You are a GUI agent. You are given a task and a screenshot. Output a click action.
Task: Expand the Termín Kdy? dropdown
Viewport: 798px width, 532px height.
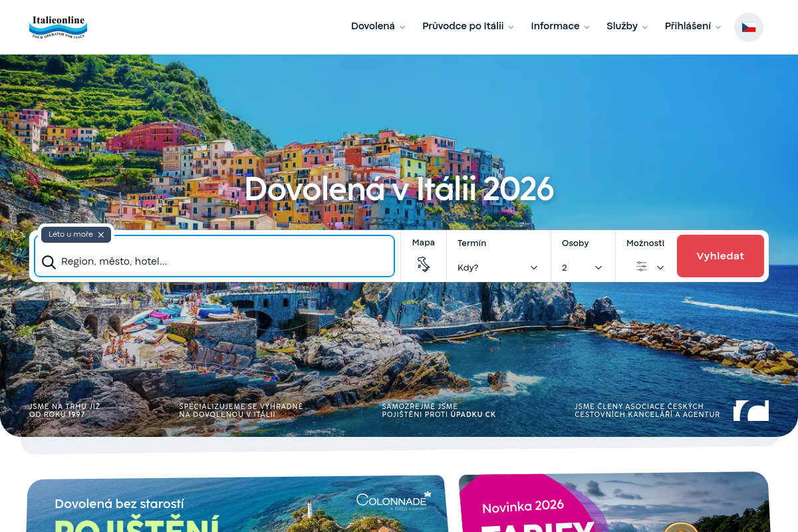pos(498,267)
